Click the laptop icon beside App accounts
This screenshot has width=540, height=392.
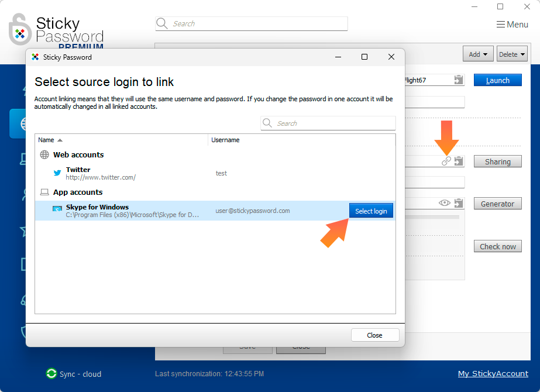coord(44,192)
